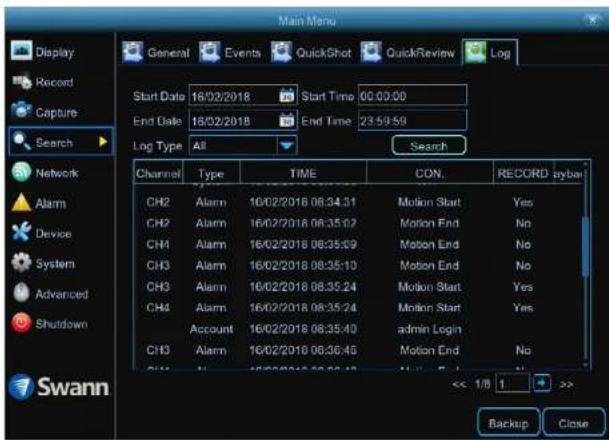
Task: Open the Log Type dropdown arrow
Action: coord(287,146)
